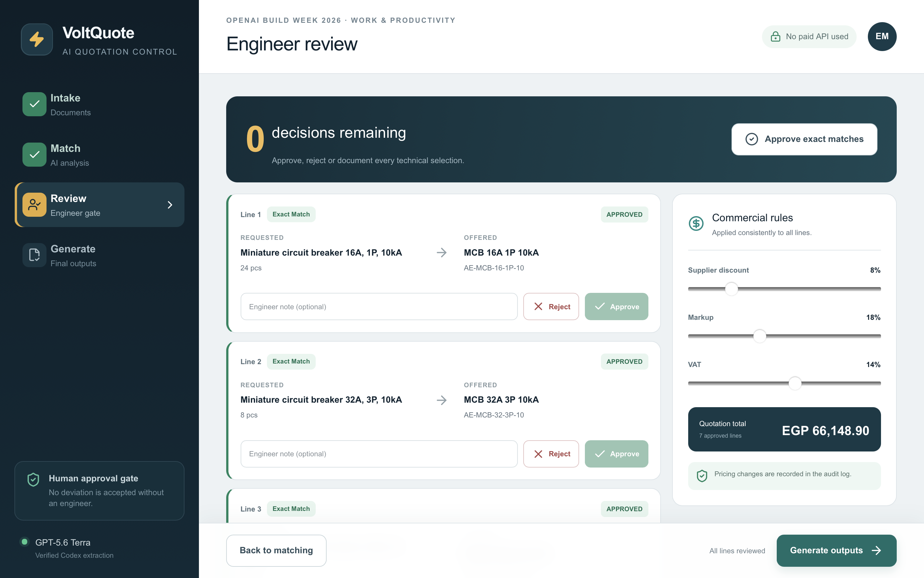Click Line 3 APPROVED status badge
The width and height of the screenshot is (924, 578).
(624, 509)
